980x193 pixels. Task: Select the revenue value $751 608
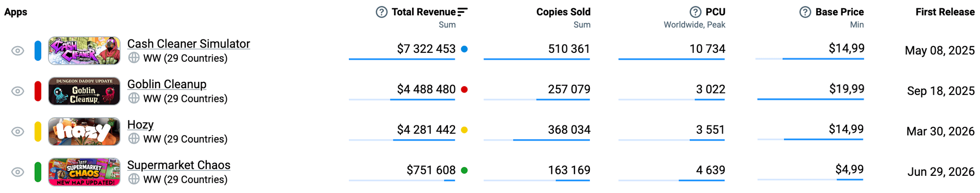(431, 170)
